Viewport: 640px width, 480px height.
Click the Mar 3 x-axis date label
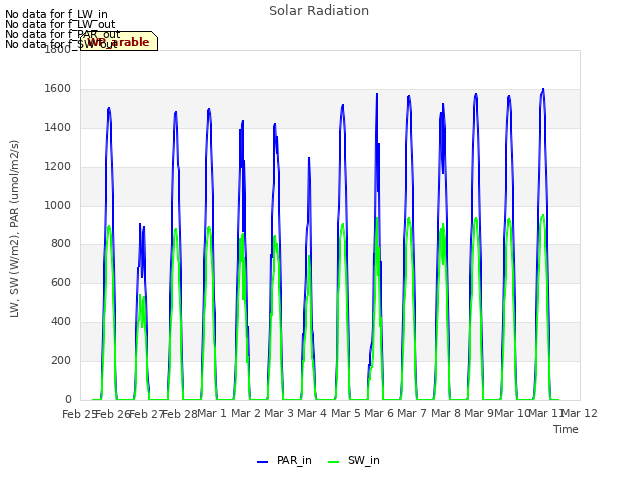[x=279, y=413]
